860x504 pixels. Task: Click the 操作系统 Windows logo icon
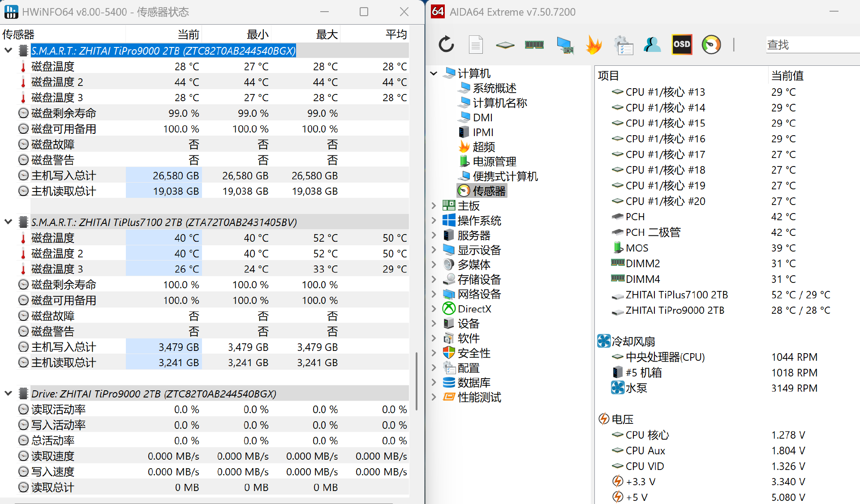pyautogui.click(x=449, y=220)
